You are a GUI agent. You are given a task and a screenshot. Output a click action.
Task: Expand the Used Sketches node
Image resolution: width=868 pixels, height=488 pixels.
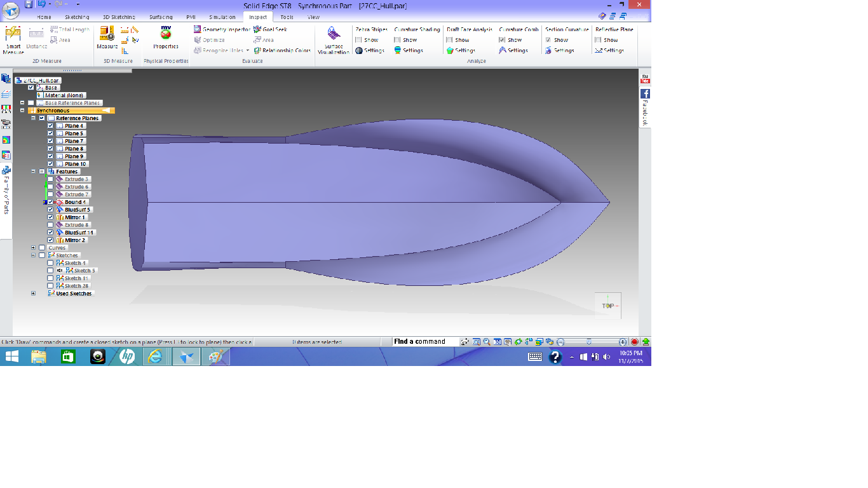pyautogui.click(x=33, y=294)
